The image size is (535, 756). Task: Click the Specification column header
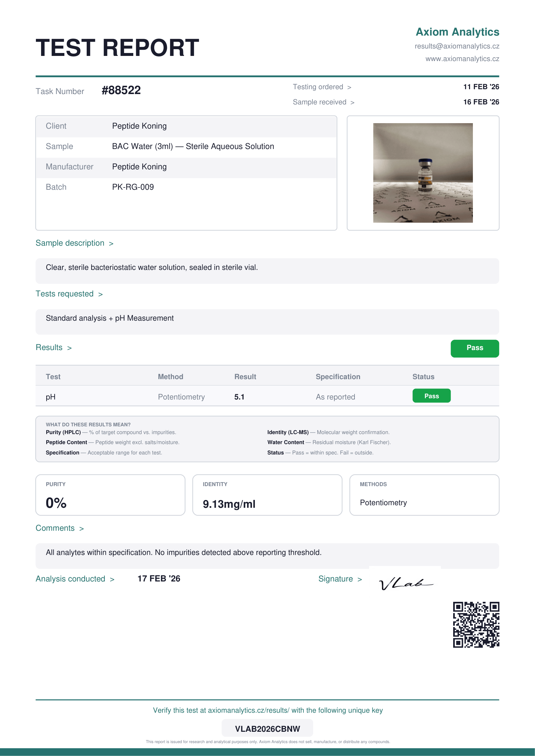point(338,377)
